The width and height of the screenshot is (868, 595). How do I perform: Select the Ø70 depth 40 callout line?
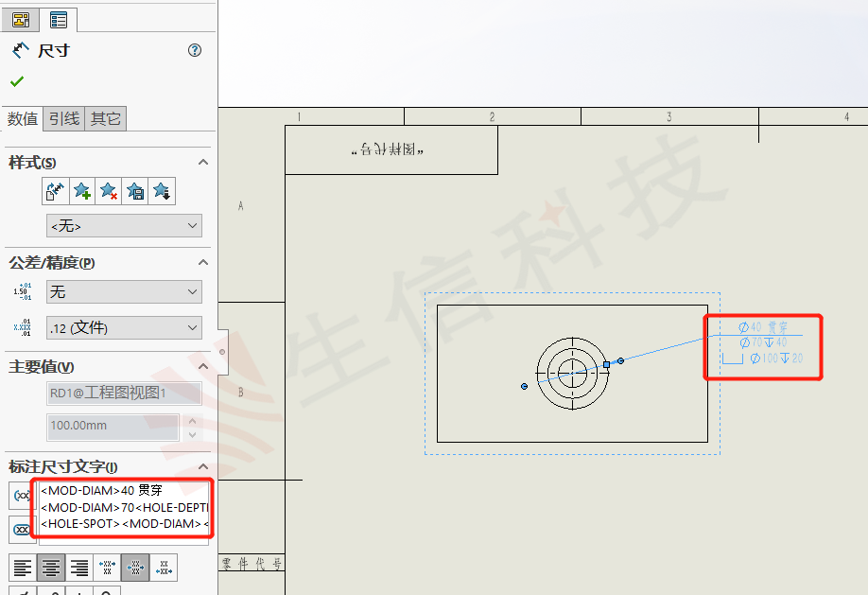pos(763,343)
